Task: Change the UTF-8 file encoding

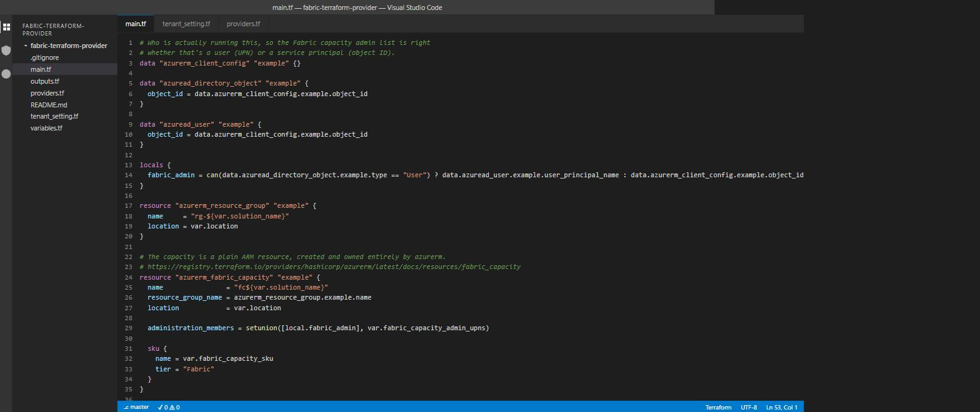Action: coord(749,407)
